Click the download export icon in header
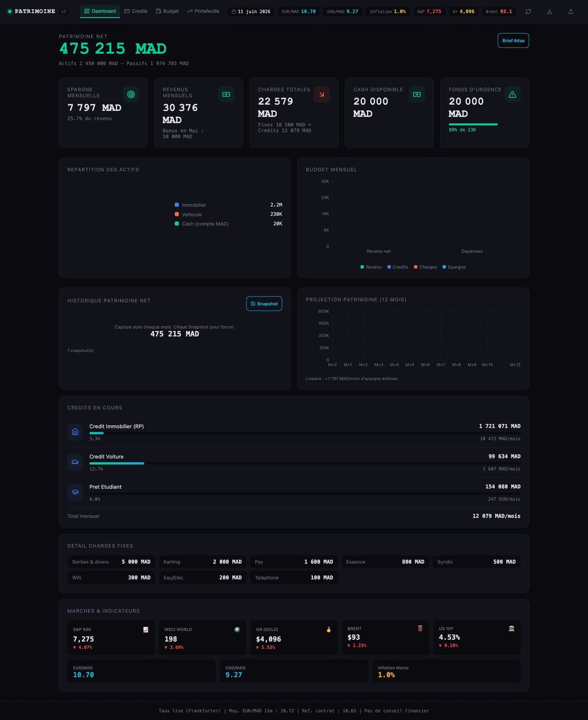588x720 pixels. point(550,11)
